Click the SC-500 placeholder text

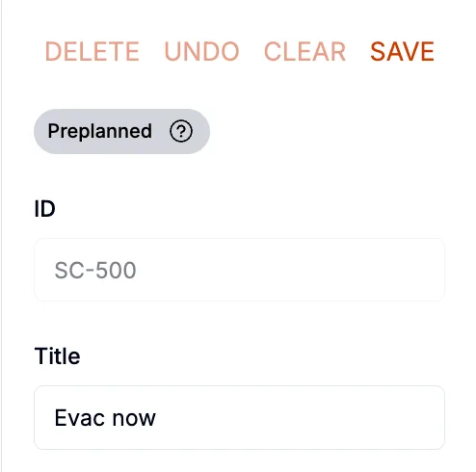(x=95, y=270)
